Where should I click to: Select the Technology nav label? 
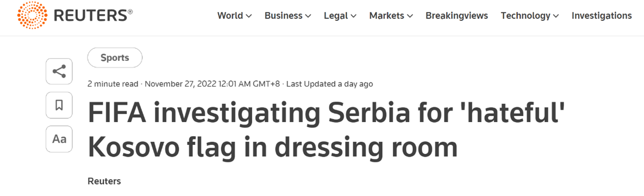(525, 16)
